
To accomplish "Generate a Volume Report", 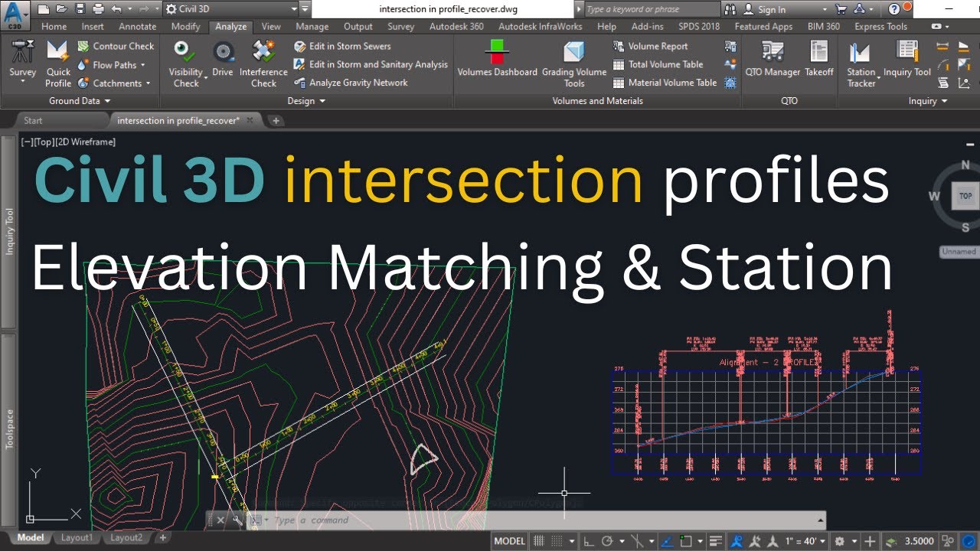I will pyautogui.click(x=650, y=46).
